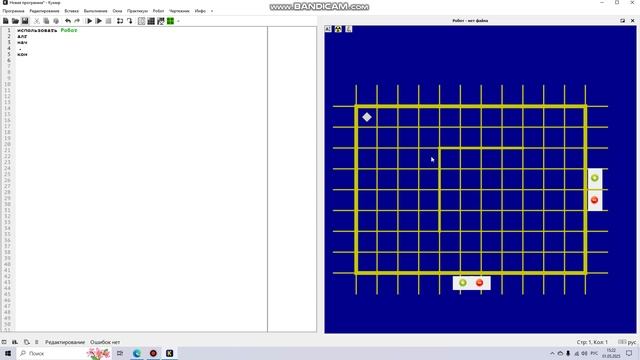Open the Инфо menu
The width and height of the screenshot is (640, 360).
pos(200,11)
